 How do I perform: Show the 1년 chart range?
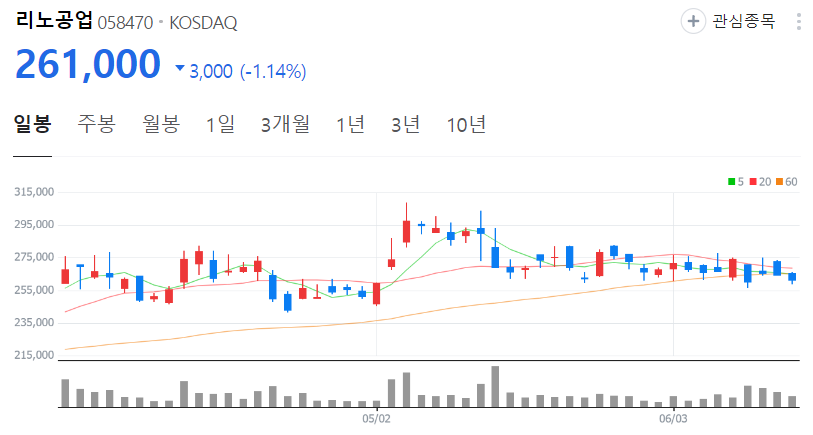pyautogui.click(x=351, y=124)
